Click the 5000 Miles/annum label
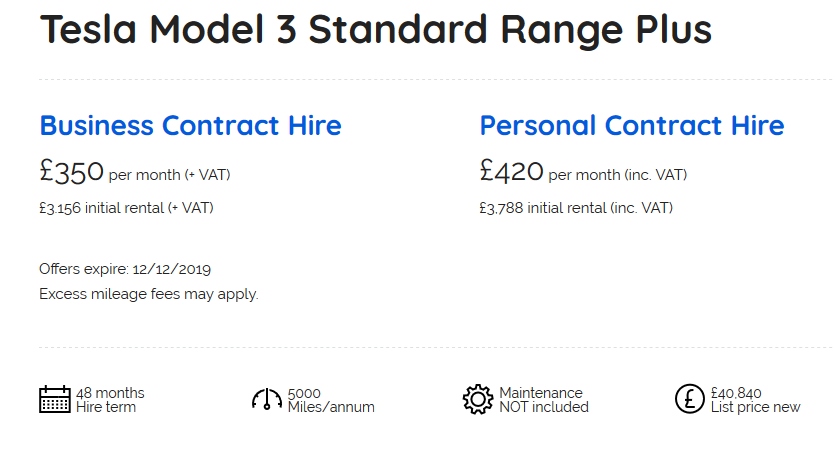 (330, 400)
